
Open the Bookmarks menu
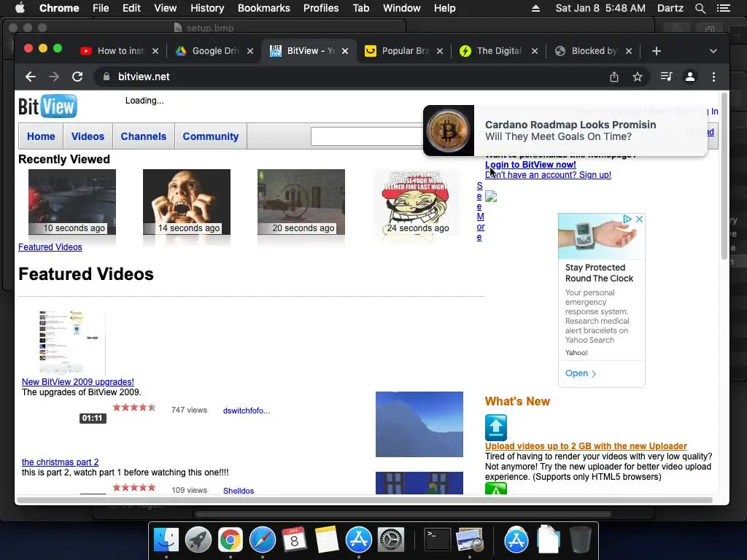(x=263, y=8)
